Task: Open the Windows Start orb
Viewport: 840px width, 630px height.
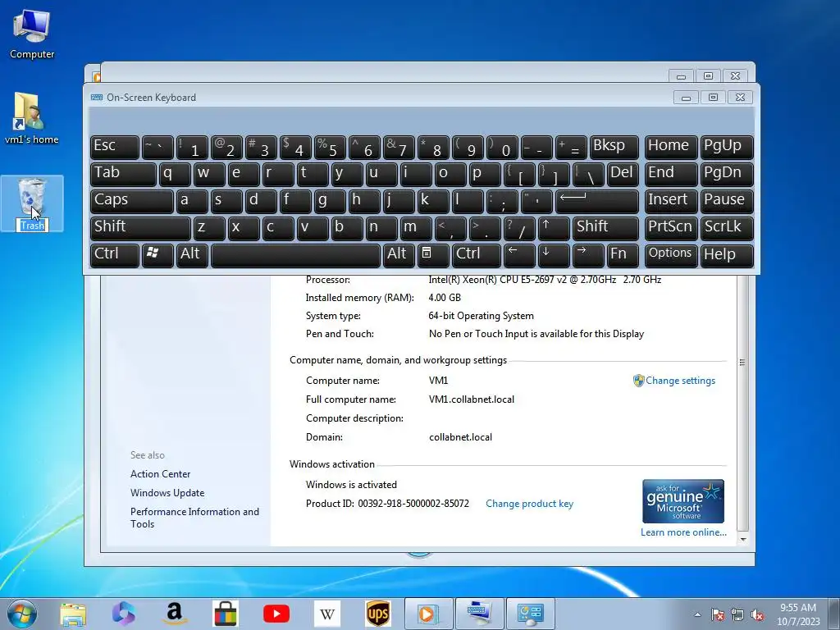Action: (x=22, y=614)
